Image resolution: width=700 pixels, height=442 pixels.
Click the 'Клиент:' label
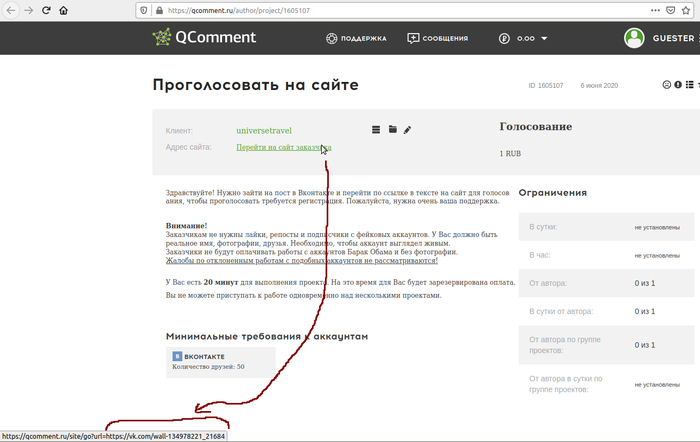[x=179, y=131]
